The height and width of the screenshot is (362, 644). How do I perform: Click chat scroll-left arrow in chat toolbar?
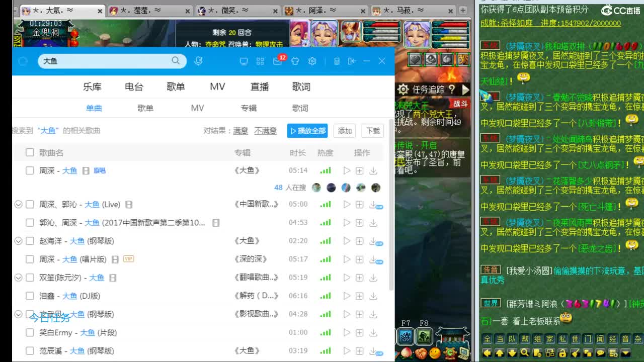[487, 352]
